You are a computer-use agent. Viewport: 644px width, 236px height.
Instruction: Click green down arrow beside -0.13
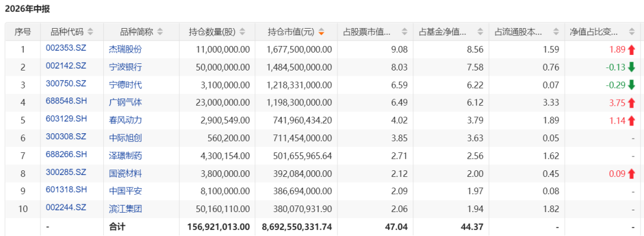click(631, 67)
